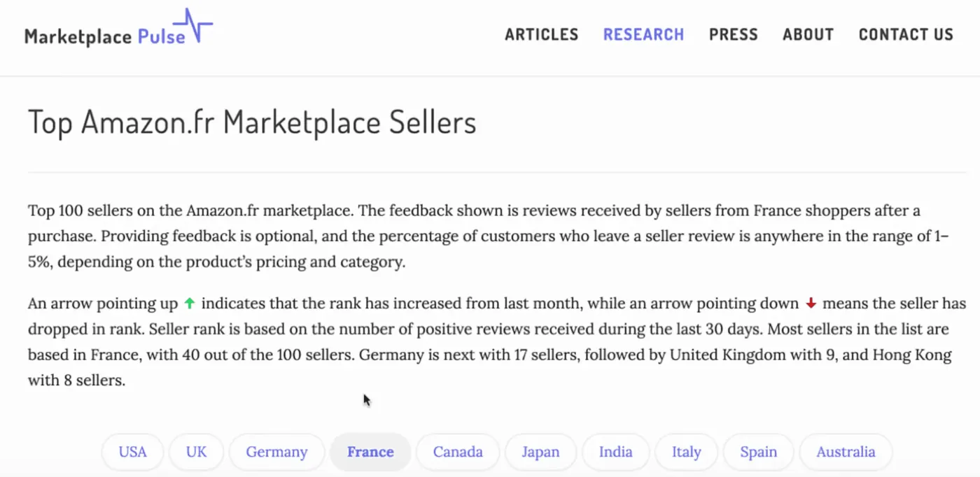This screenshot has height=477, width=980.
Task: Switch to the Canada marketplace
Action: [x=458, y=452]
